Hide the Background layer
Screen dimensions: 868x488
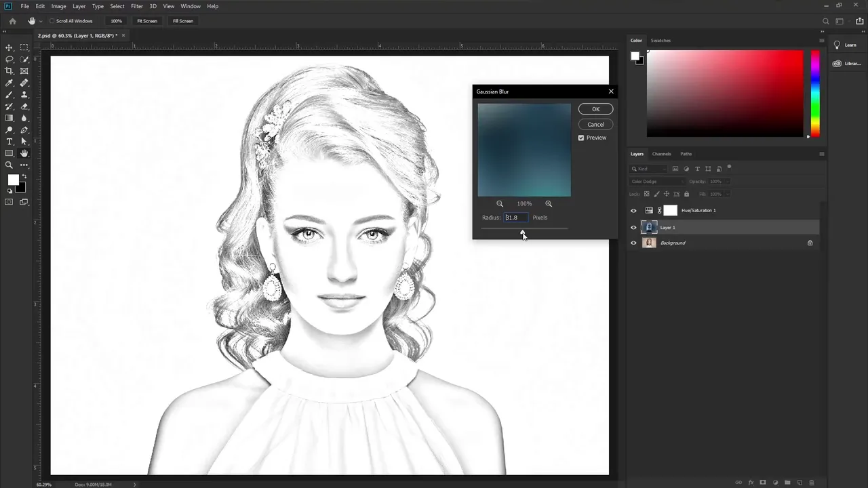coord(633,243)
